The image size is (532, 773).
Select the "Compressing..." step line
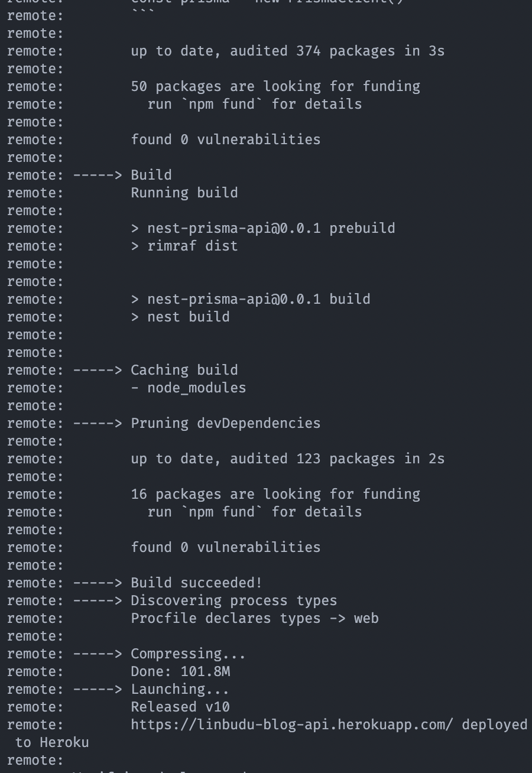click(188, 654)
